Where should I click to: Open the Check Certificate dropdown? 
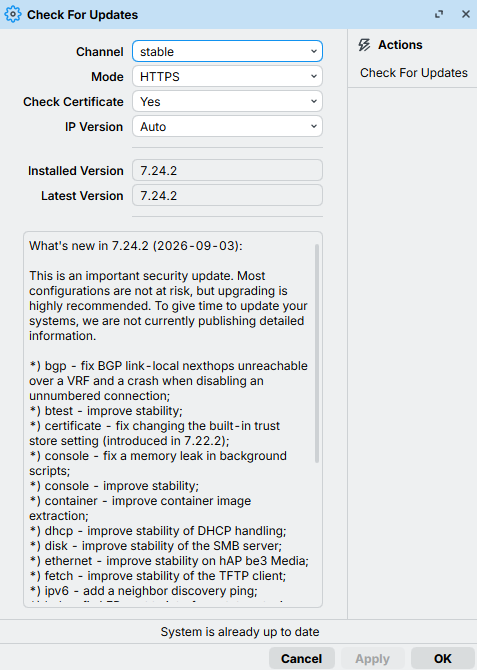tap(227, 102)
